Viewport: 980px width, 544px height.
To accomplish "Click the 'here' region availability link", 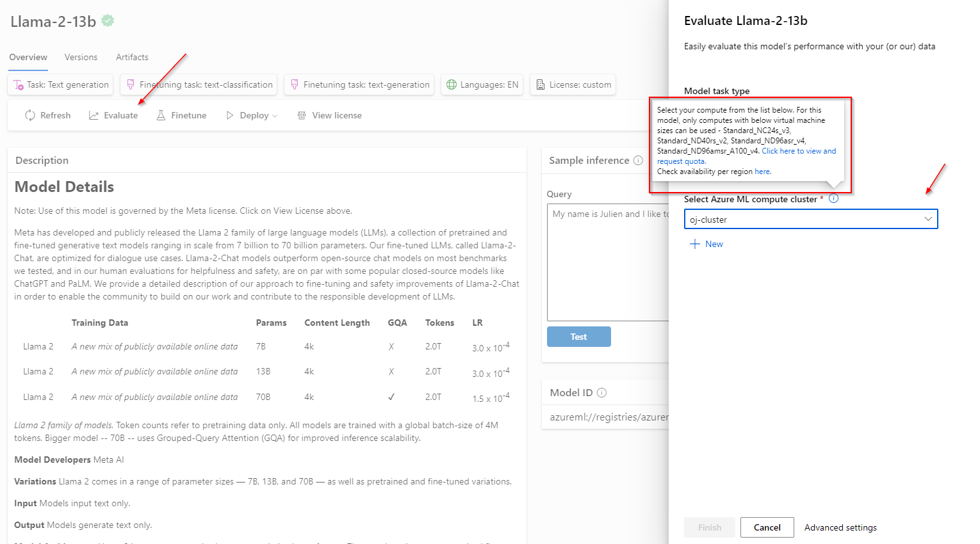I will click(762, 172).
